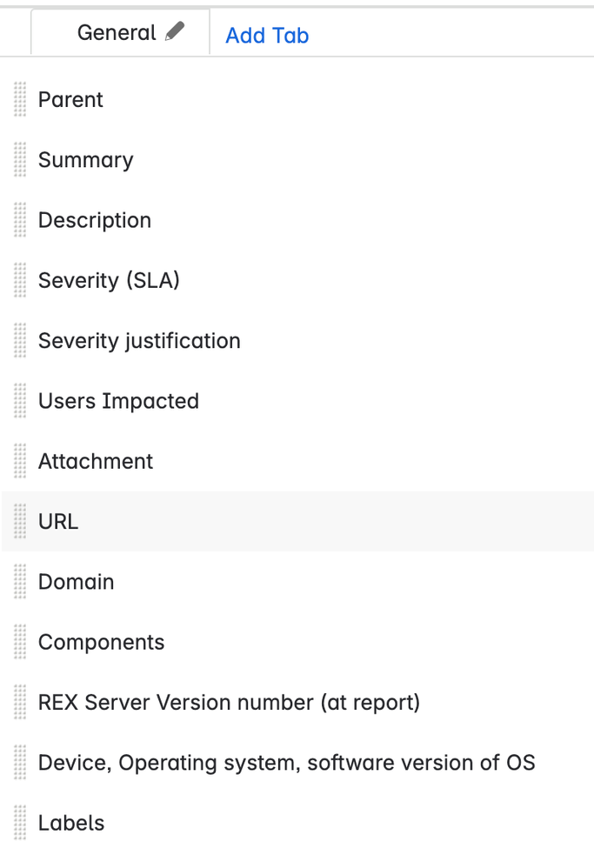Click the drag handle beside Severity (SLA)

(x=18, y=280)
